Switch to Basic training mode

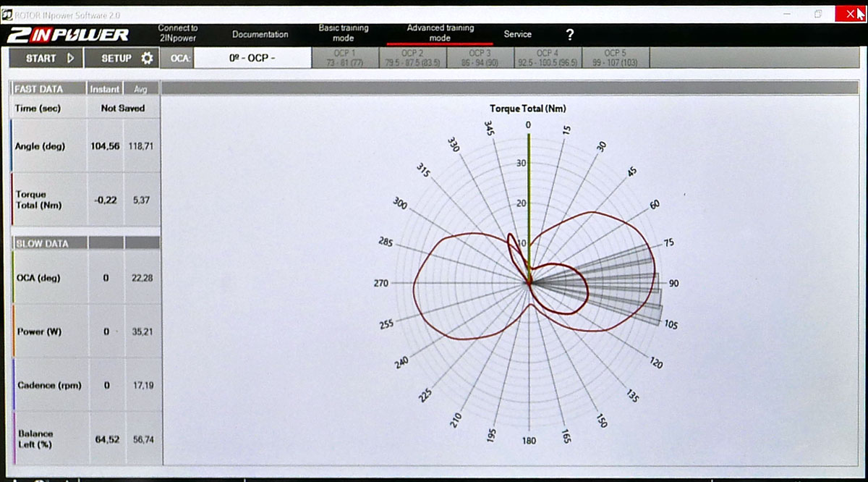(x=344, y=33)
